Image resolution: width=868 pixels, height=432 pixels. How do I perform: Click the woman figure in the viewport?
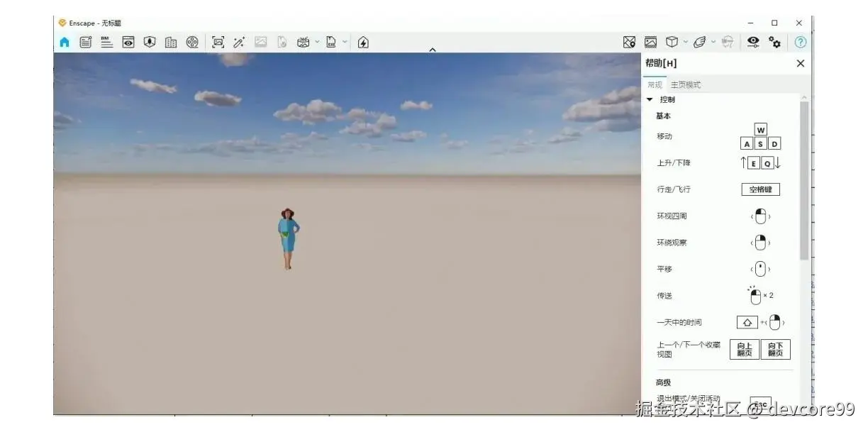pos(287,238)
